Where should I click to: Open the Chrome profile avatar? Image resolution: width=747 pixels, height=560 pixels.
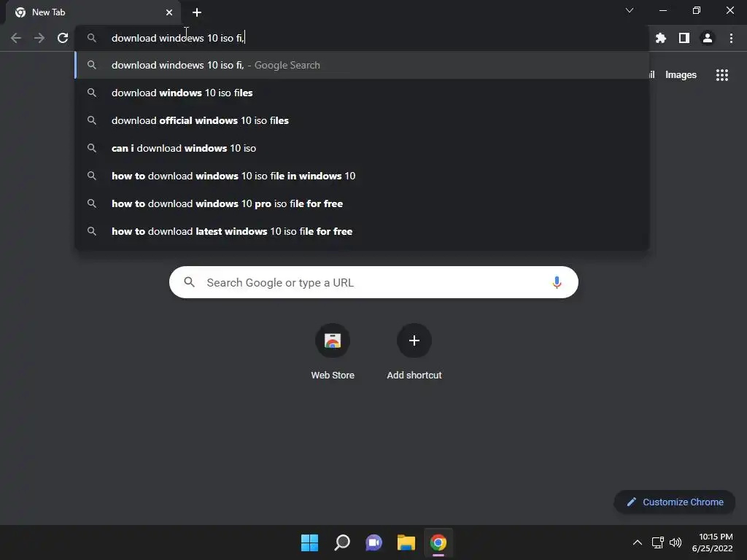pos(708,38)
